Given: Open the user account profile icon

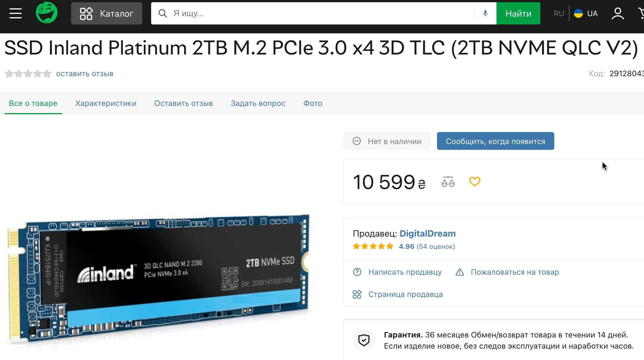Looking at the screenshot, I should point(618,13).
